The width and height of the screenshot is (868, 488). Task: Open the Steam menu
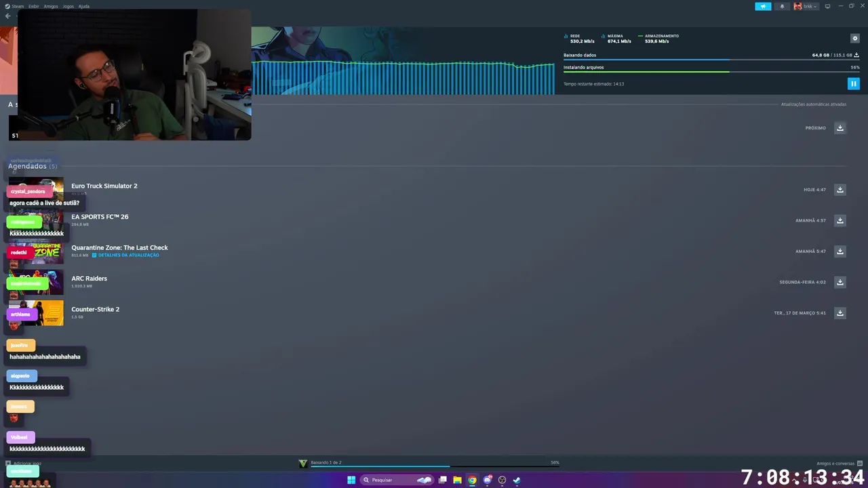click(14, 6)
